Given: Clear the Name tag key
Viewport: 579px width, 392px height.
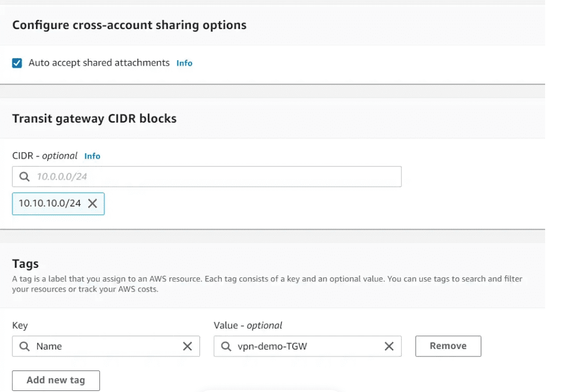Looking at the screenshot, I should [188, 346].
